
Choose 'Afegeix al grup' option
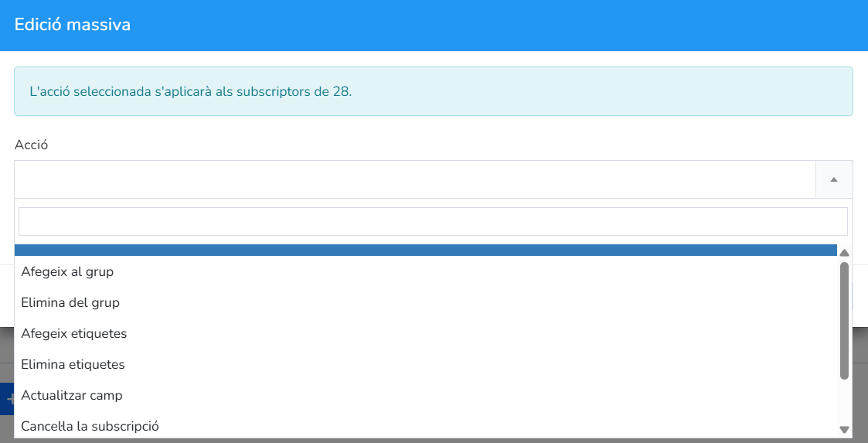(426, 272)
